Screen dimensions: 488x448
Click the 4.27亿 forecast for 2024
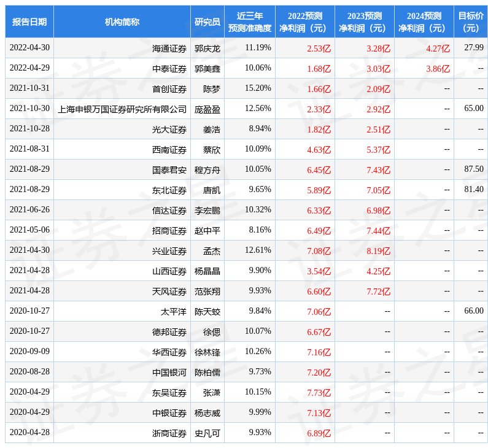(x=438, y=48)
